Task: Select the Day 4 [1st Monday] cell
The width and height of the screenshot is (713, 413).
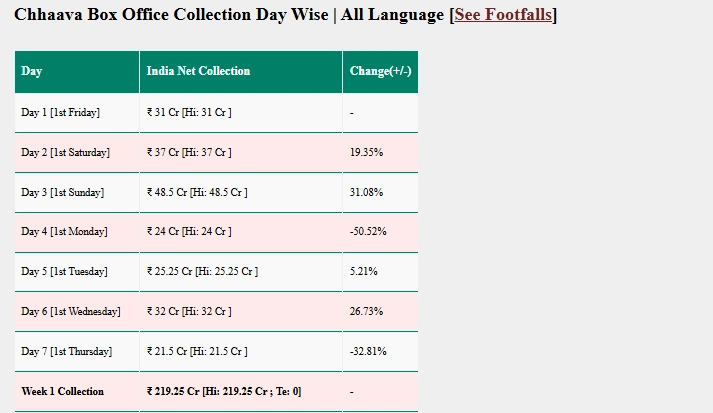Action: 63,231
